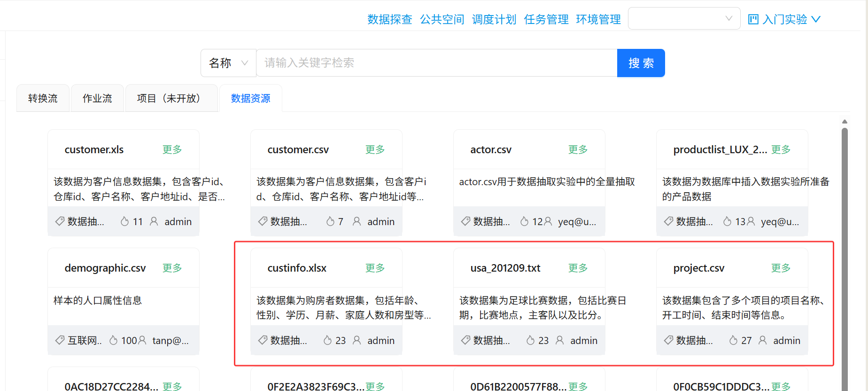
Task: Click 更多 on usa_201209.txt card
Action: coord(578,268)
